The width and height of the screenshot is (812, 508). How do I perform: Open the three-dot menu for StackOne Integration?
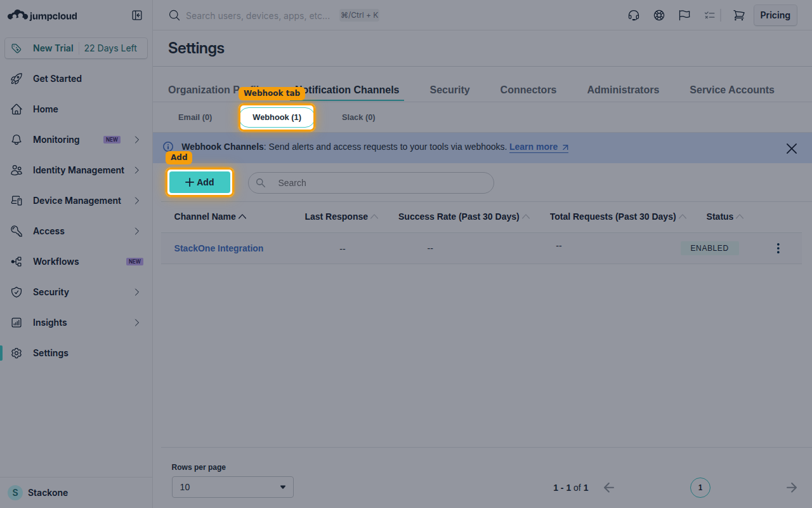[x=778, y=248]
